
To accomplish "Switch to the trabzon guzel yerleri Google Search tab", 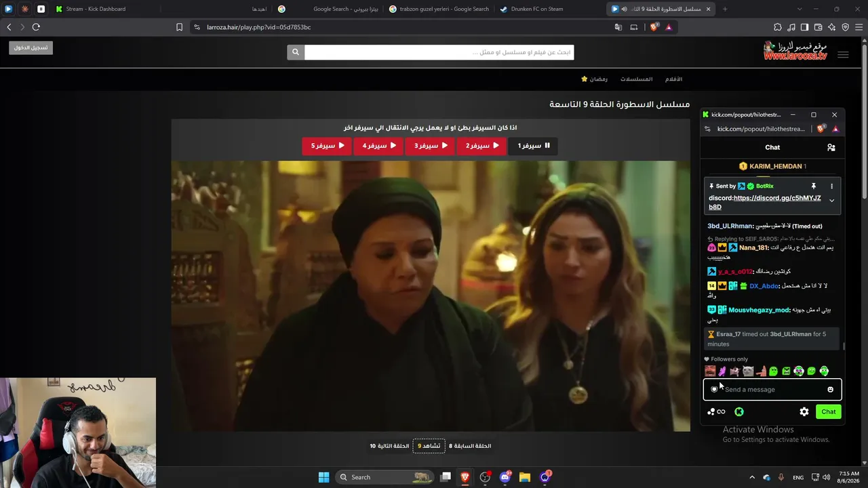I will (439, 9).
